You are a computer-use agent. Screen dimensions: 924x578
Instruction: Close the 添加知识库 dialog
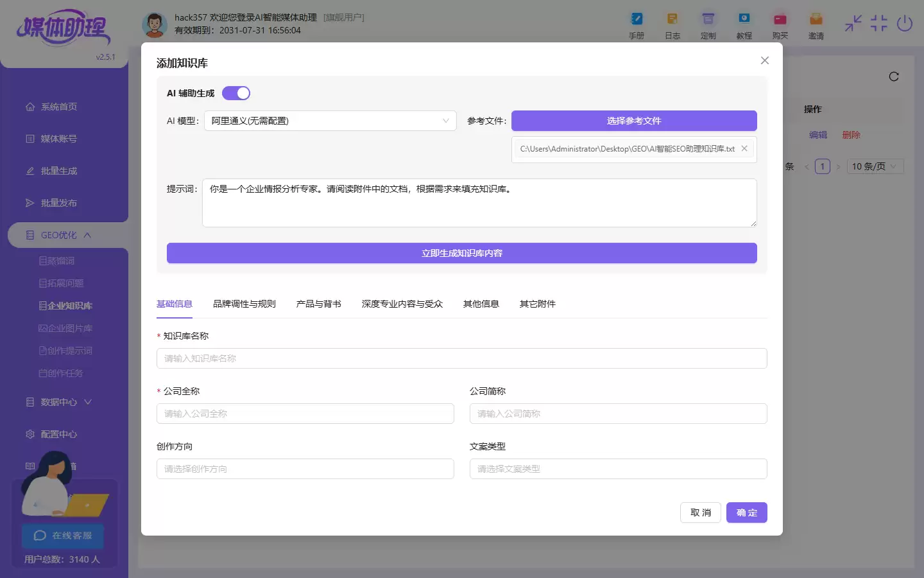[765, 60]
